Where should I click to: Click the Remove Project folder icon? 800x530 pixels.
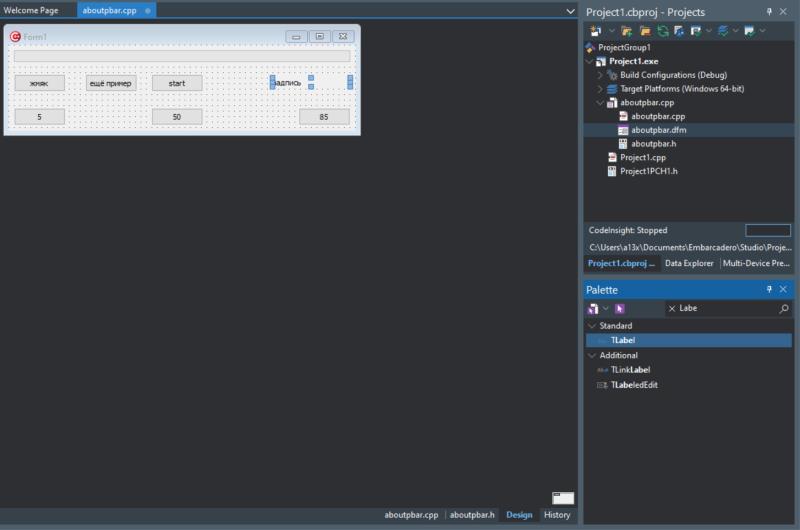pos(645,31)
